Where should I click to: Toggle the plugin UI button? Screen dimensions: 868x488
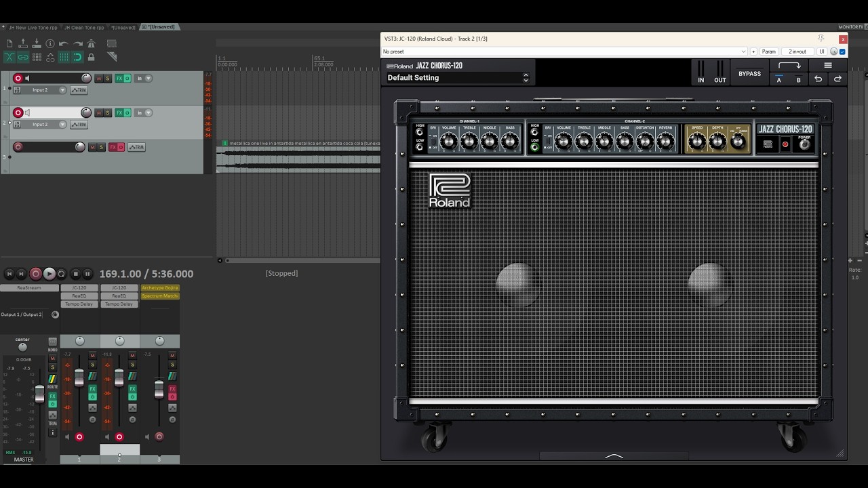click(821, 52)
